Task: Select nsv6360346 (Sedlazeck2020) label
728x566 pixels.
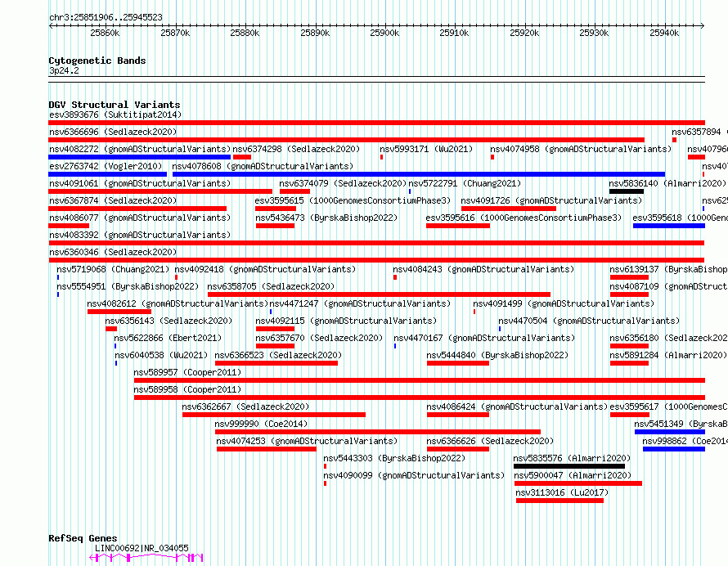Action: tap(113, 252)
